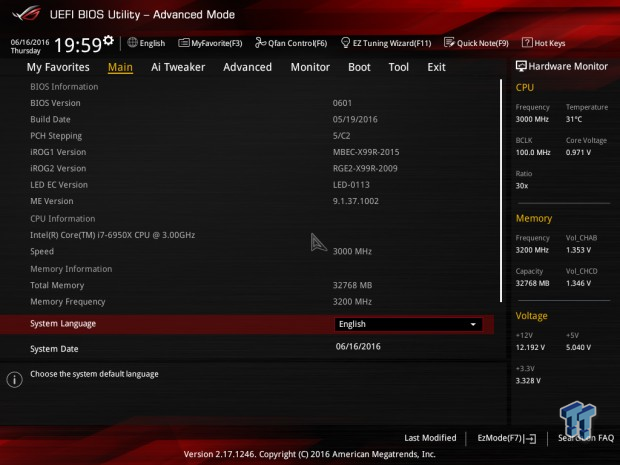Image resolution: width=620 pixels, height=465 pixels.
Task: Click English language button in top bar
Action: point(146,43)
